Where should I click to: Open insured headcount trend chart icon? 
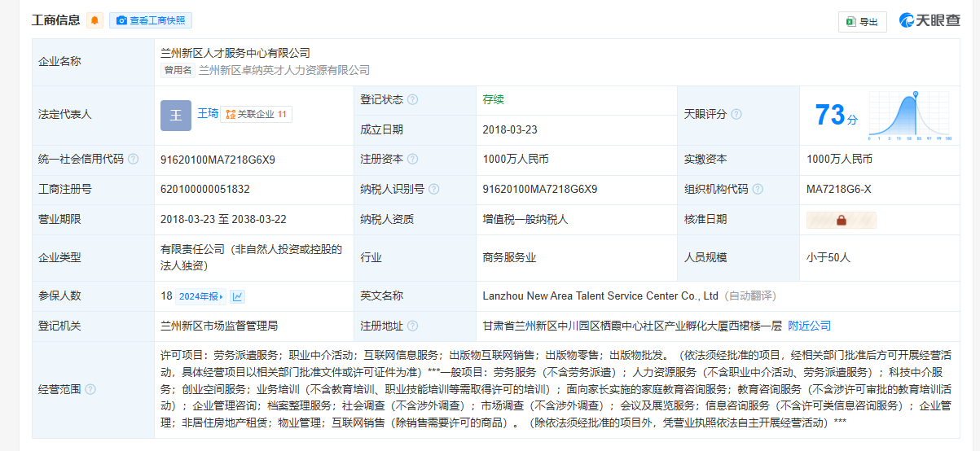pos(238,296)
